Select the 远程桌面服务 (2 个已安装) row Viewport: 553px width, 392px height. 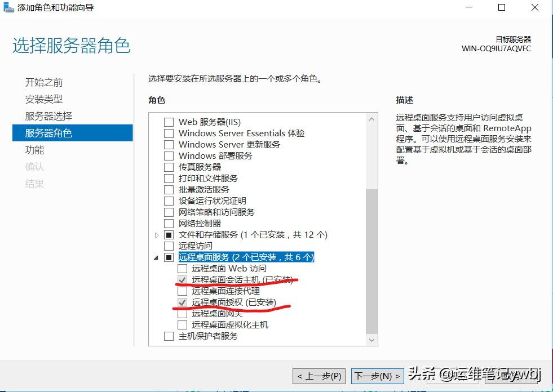(x=246, y=257)
